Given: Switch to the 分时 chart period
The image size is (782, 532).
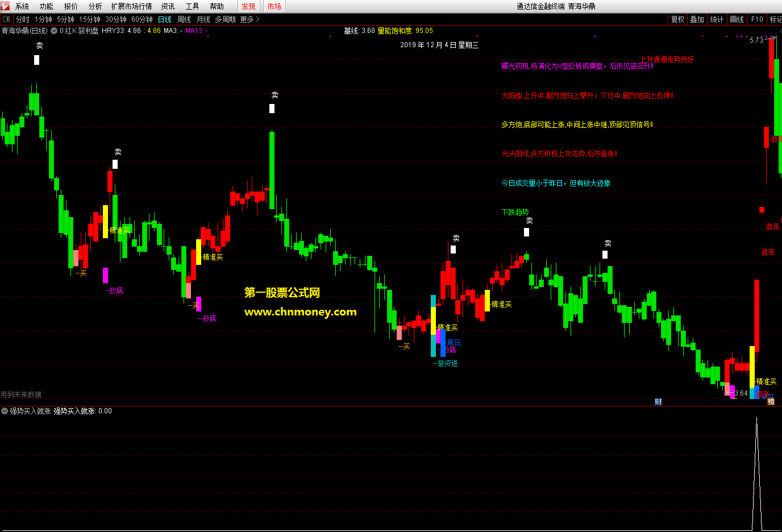Looking at the screenshot, I should click(x=23, y=19).
